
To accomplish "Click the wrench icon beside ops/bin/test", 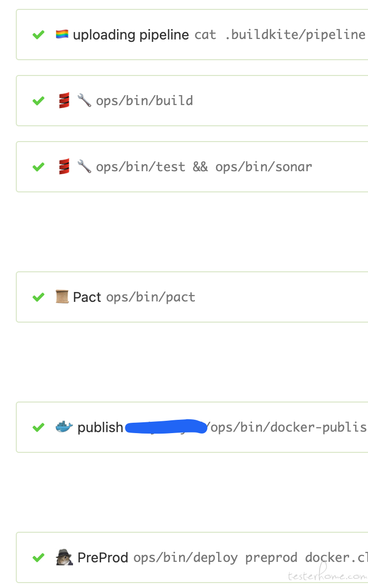I will [84, 167].
